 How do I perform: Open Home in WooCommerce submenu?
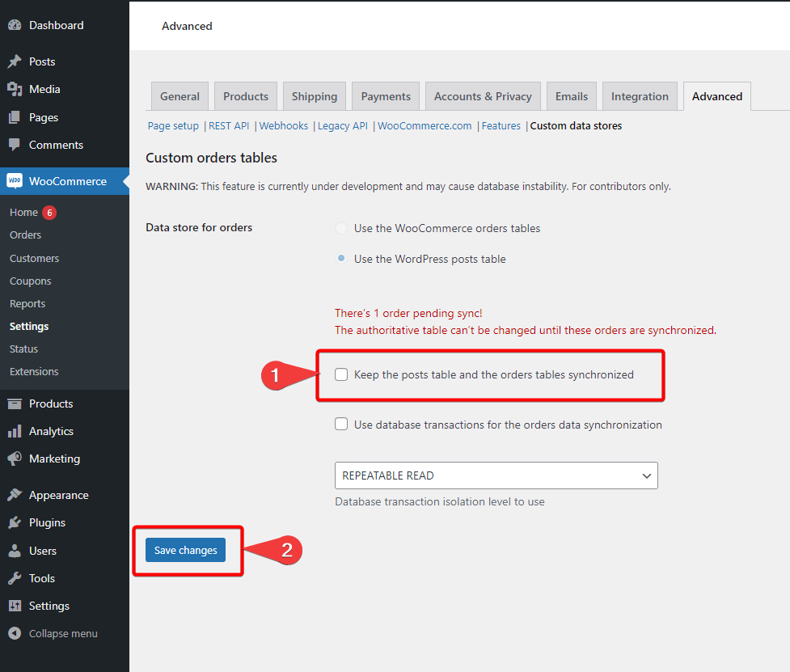23,213
